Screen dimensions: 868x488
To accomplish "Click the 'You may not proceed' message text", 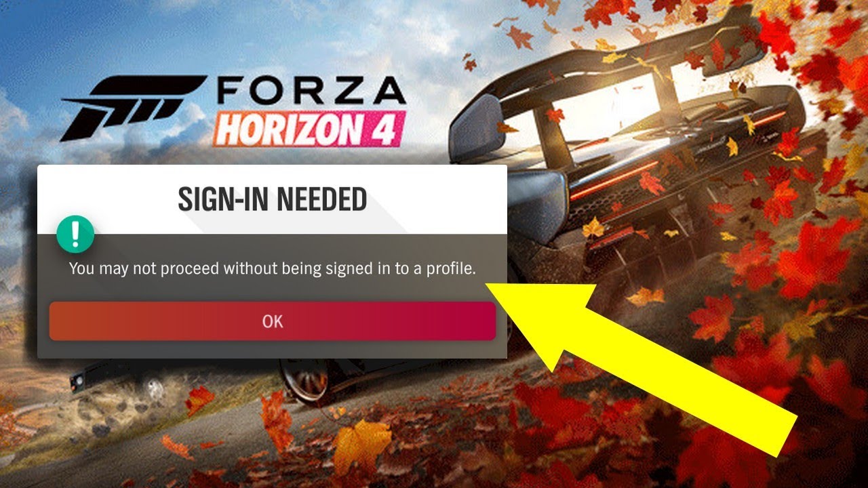I will (273, 269).
